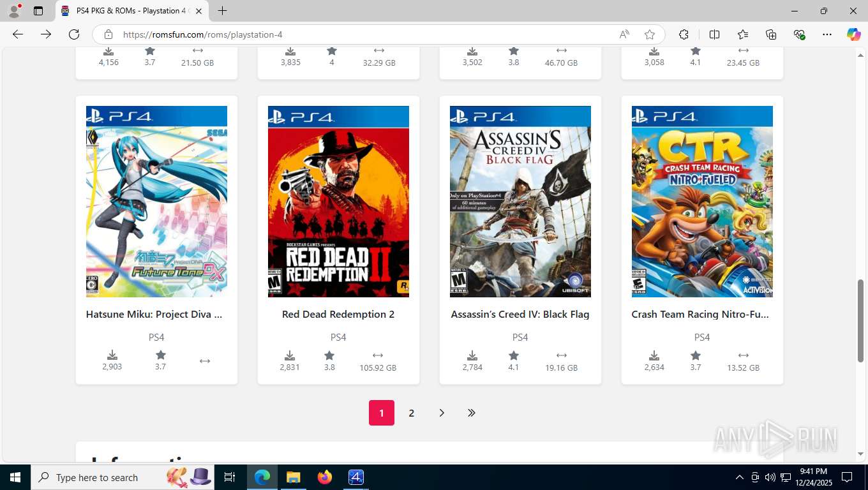
Task: Click the browser forward arrow
Action: click(46, 34)
